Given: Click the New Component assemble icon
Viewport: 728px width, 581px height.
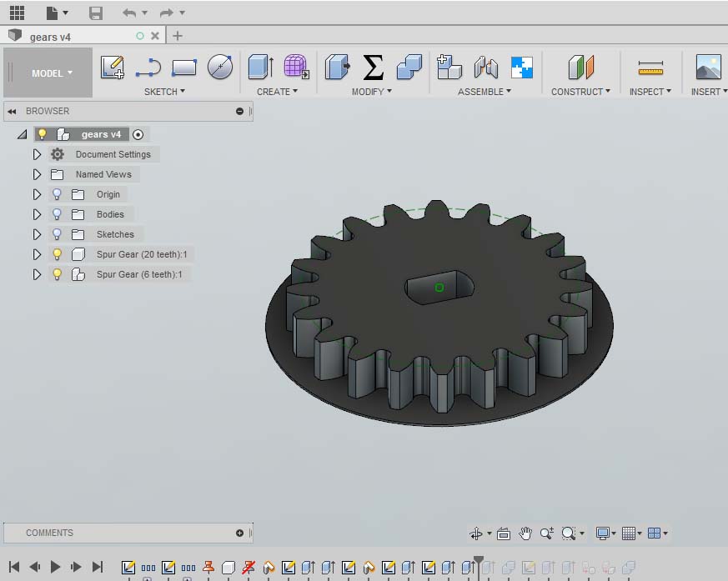Looking at the screenshot, I should pos(449,68).
